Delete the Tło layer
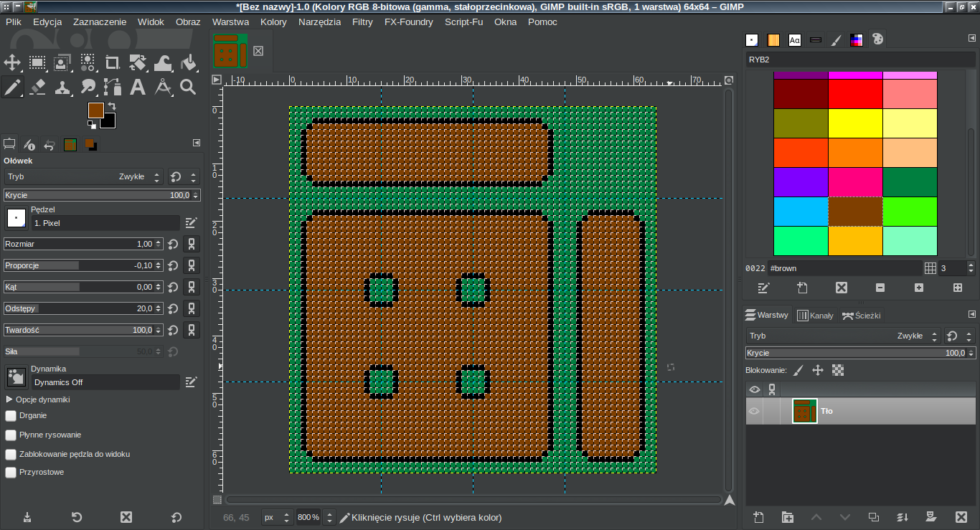This screenshot has width=980, height=530. point(961,517)
